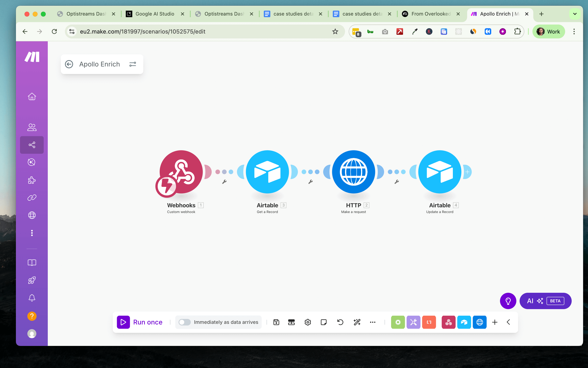Click the Scenario inputs icon in the toolbar
588x368 pixels.
291,322
